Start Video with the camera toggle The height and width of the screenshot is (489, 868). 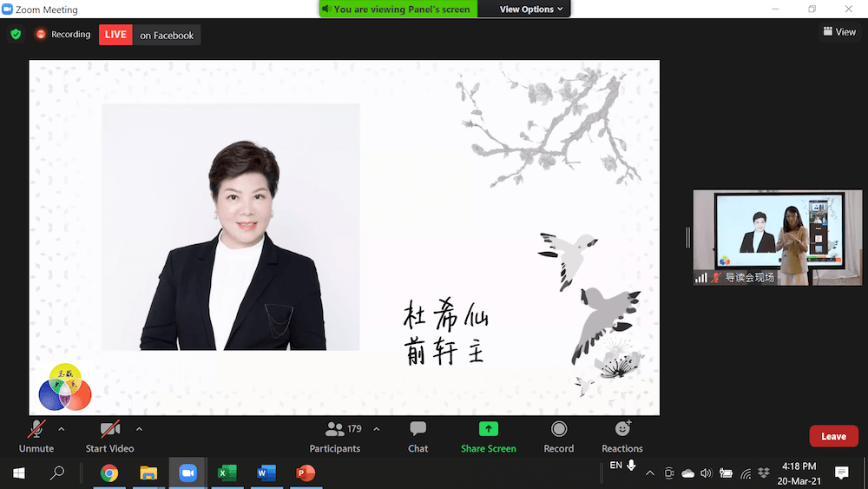coord(109,436)
